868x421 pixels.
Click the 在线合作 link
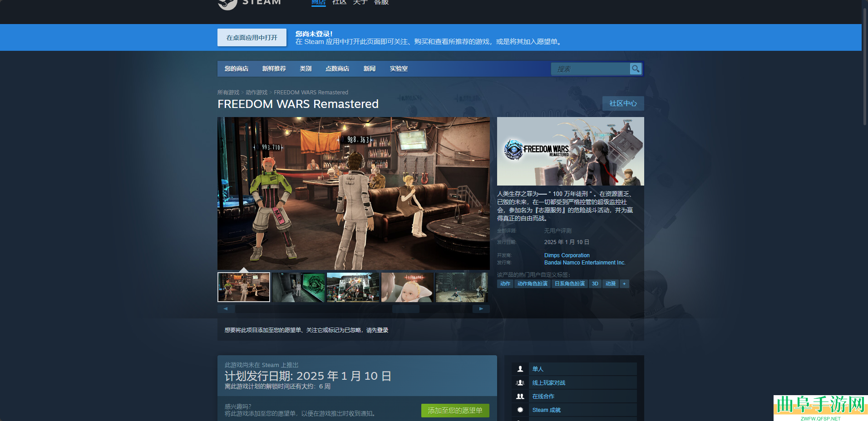(543, 396)
